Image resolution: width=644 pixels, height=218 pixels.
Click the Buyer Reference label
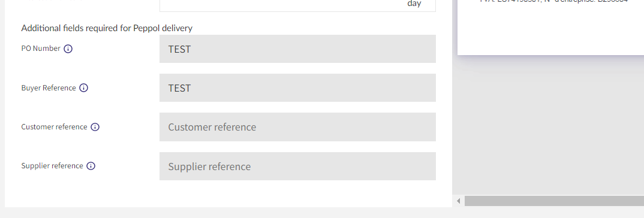[49, 88]
